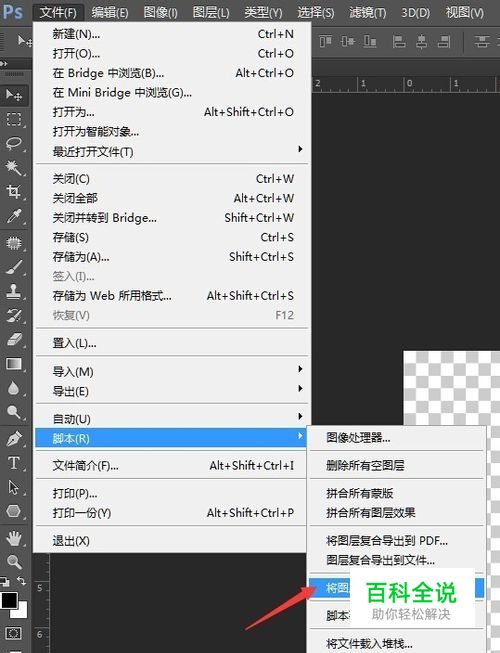Select the Clone Stamp tool
This screenshot has height=653, width=500.
click(x=14, y=291)
